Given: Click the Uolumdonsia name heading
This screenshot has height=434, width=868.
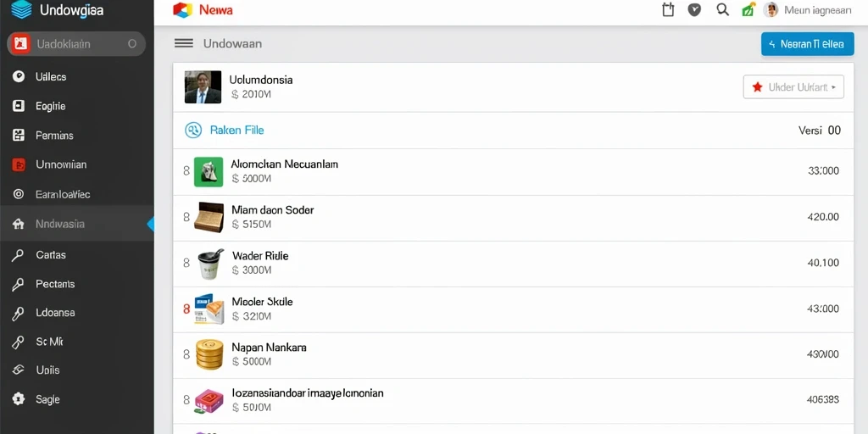Looking at the screenshot, I should (x=261, y=80).
